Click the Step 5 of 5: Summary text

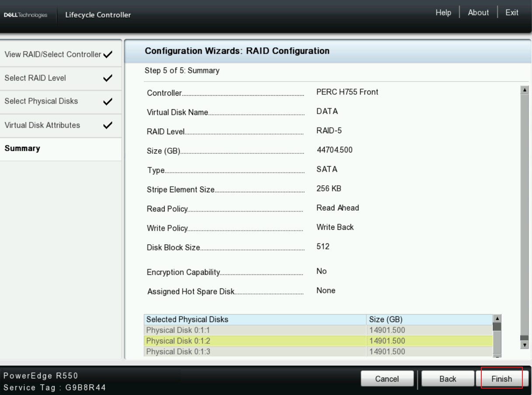tap(182, 70)
